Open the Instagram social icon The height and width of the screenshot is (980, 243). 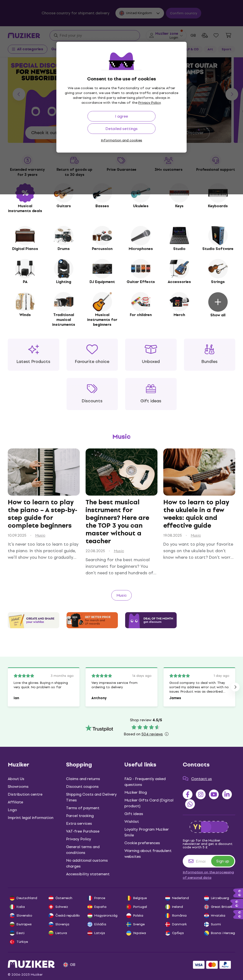click(201, 794)
